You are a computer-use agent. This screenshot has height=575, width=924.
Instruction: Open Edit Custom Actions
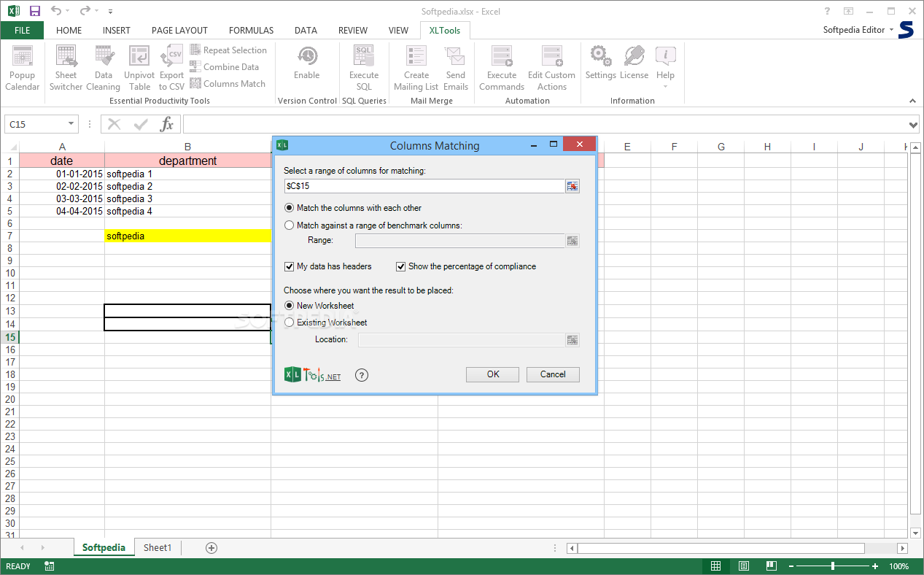pyautogui.click(x=552, y=68)
